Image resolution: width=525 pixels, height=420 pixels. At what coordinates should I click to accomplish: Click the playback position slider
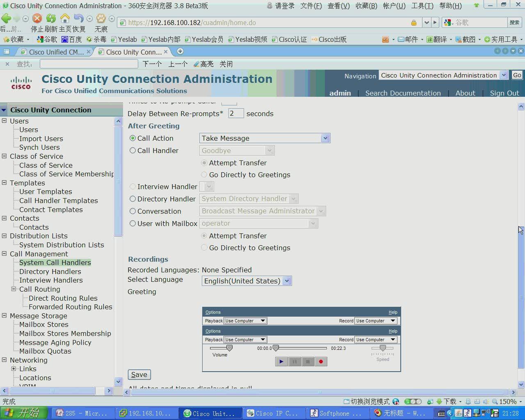click(276, 348)
